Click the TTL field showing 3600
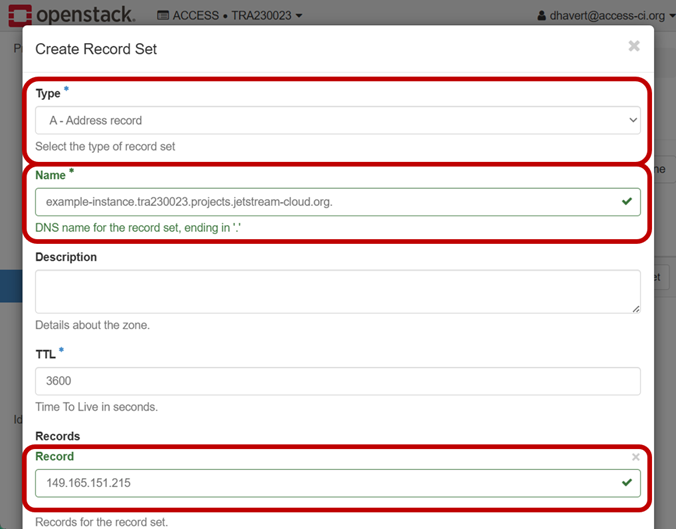Image resolution: width=676 pixels, height=529 pixels. tap(337, 381)
